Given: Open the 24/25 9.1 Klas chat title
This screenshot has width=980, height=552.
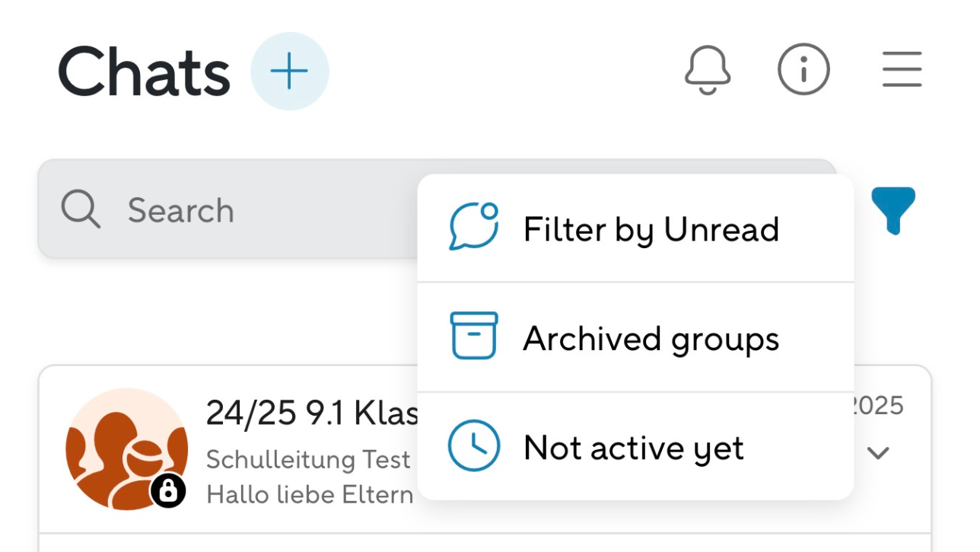Looking at the screenshot, I should pos(312,414).
